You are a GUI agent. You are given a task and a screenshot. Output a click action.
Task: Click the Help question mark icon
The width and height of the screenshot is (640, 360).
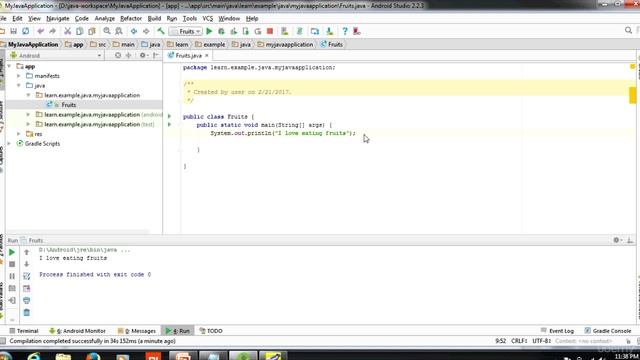tap(345, 31)
